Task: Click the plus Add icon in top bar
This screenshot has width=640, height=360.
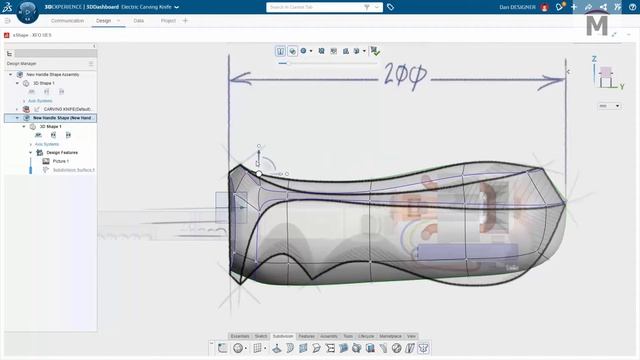Action: (574, 7)
